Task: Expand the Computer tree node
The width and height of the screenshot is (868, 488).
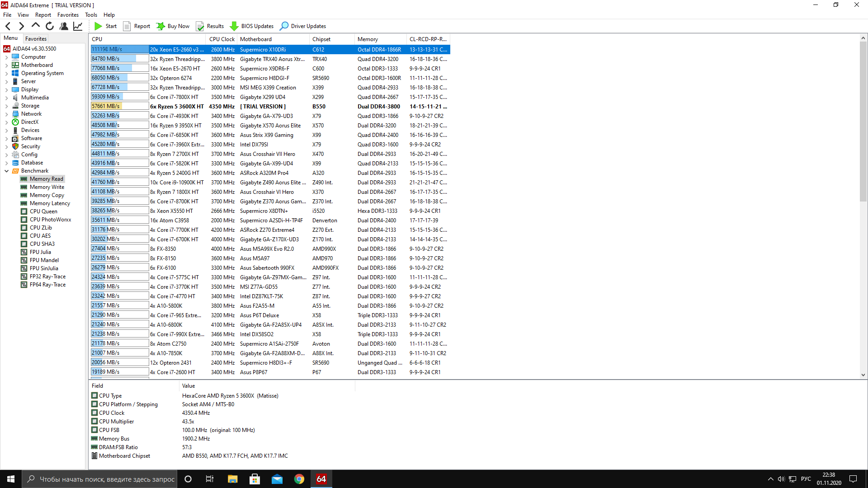Action: pos(6,57)
